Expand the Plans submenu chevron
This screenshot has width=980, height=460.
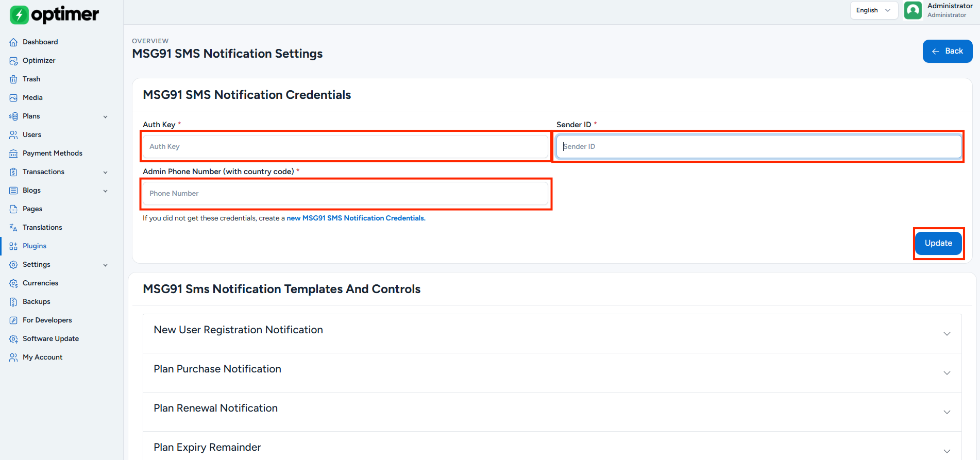[106, 117]
